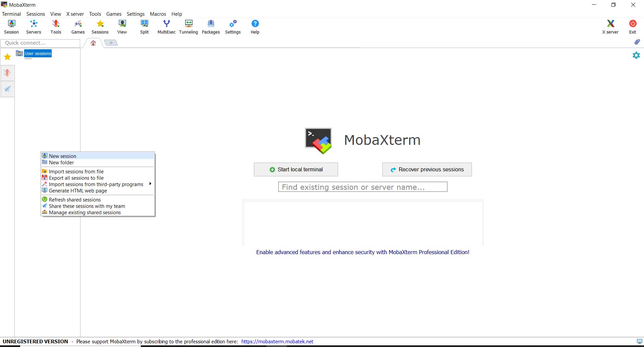The height and width of the screenshot is (347, 644).
Task: Click the Tunneling toolbar icon
Action: coord(189,27)
